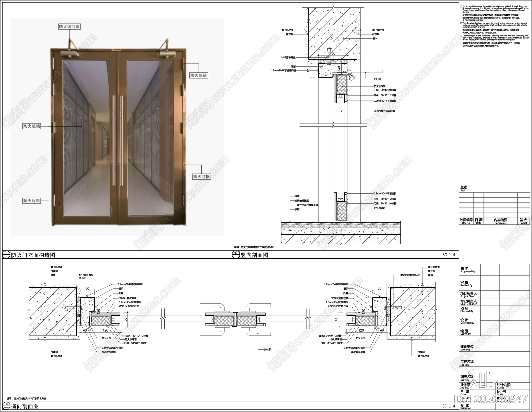Click the 审定 Approved By field
Image resolution: width=532 pixels, height=412 pixels.
coord(494,270)
